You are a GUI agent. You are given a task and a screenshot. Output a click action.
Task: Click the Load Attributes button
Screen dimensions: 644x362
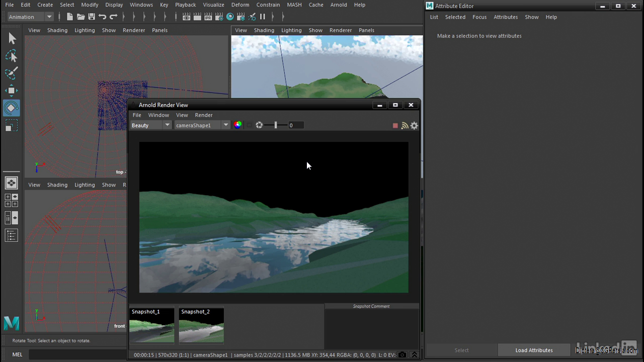coord(534,350)
